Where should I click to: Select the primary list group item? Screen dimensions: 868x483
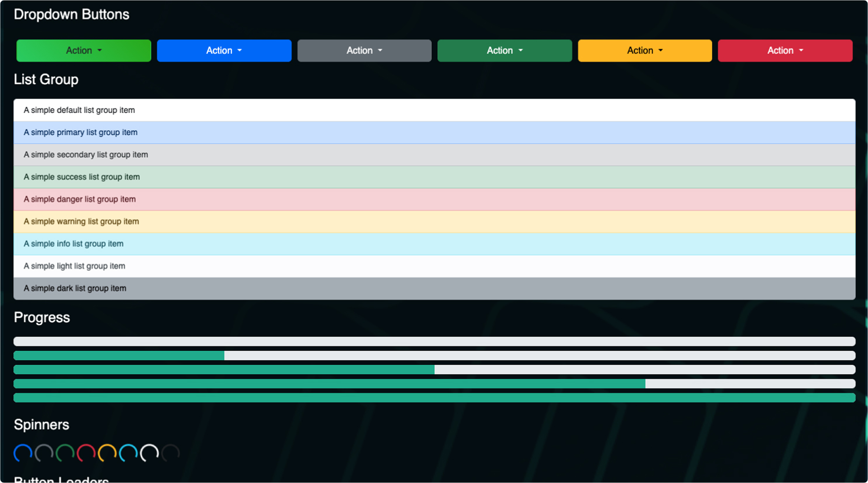tap(434, 132)
